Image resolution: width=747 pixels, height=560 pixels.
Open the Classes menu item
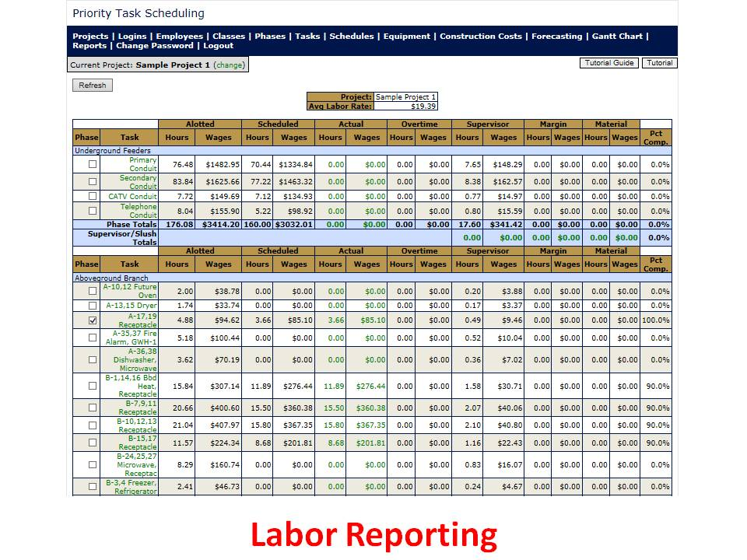click(229, 37)
